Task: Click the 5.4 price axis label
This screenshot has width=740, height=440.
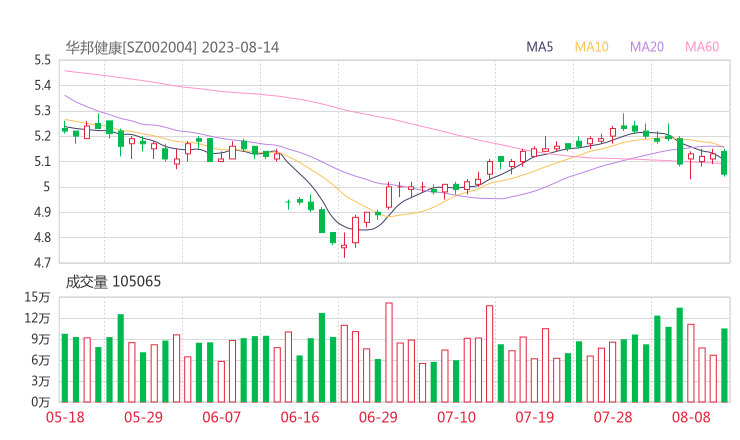Action: (x=42, y=85)
